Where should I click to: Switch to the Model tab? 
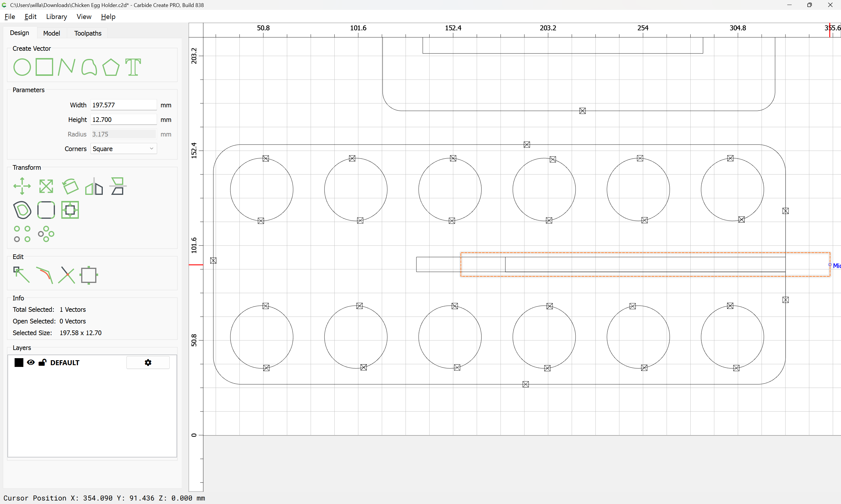click(x=52, y=33)
